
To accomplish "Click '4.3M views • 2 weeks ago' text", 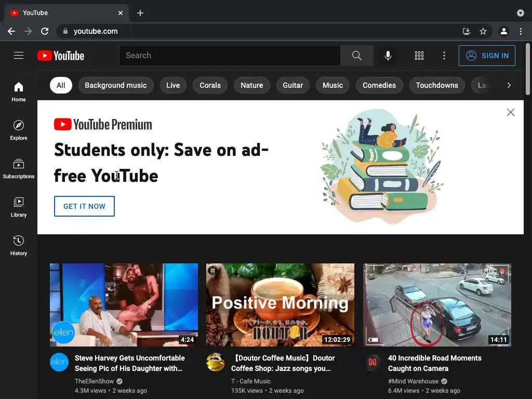I will coord(111,391).
